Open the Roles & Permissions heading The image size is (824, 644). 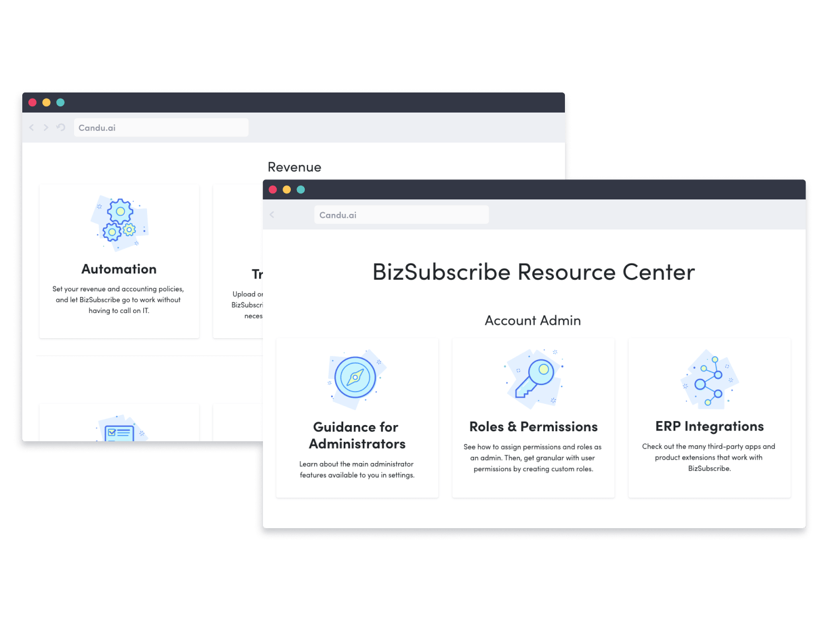pos(533,427)
